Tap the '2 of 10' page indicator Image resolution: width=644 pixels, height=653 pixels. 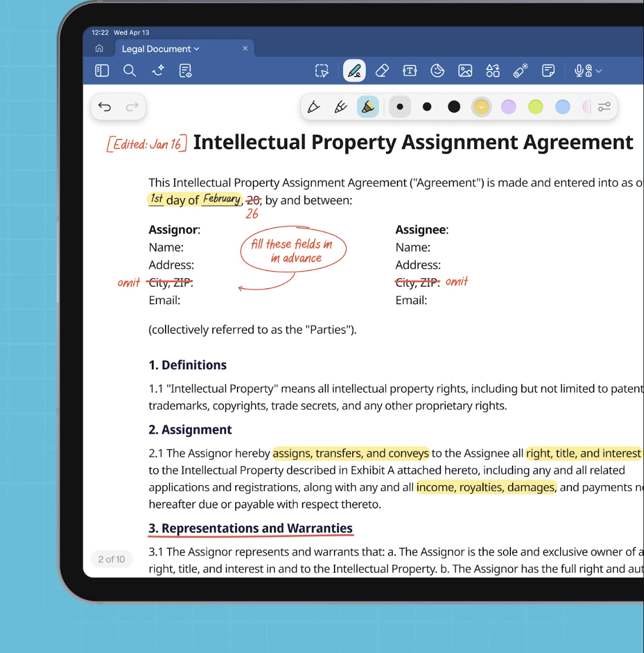coord(112,559)
